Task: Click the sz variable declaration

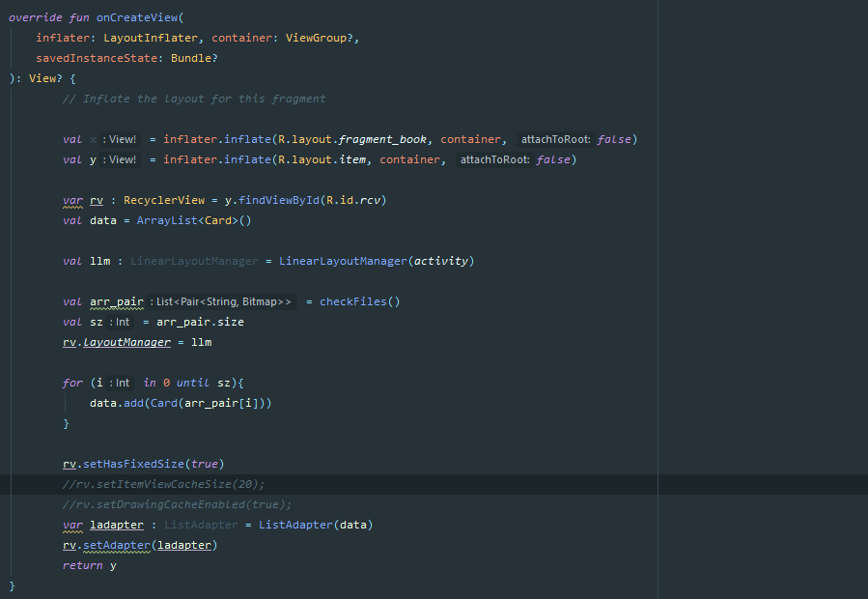Action: tap(97, 322)
